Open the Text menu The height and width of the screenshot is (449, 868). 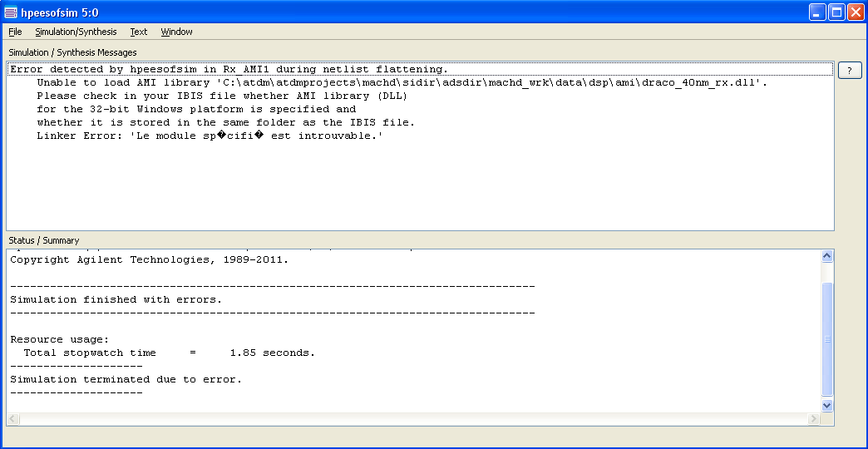click(138, 32)
